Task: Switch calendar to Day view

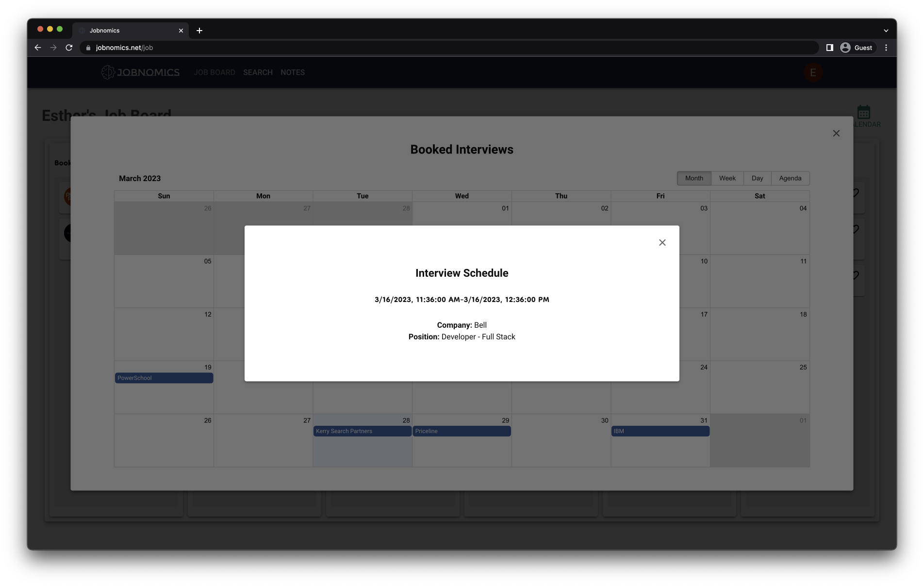Action: (x=757, y=178)
